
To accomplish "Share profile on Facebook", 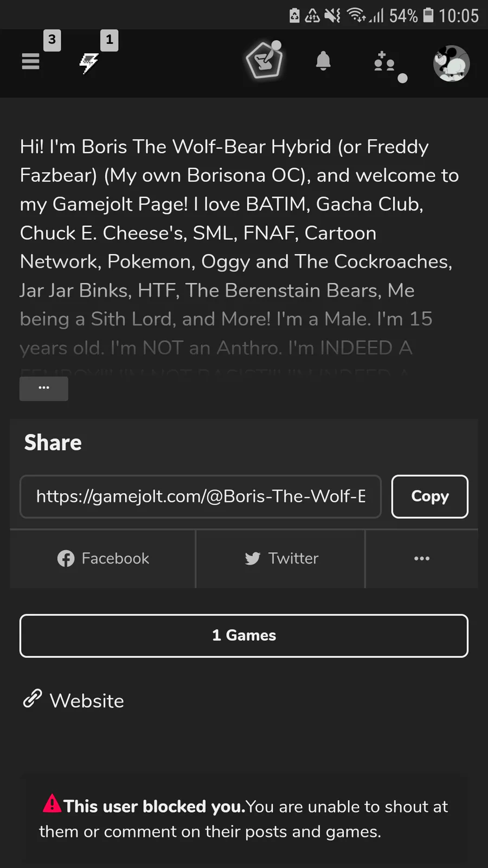I will click(103, 559).
